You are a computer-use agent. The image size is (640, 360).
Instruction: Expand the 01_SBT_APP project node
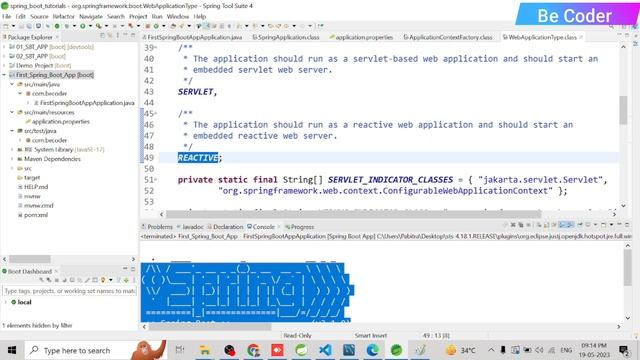pos(4,47)
